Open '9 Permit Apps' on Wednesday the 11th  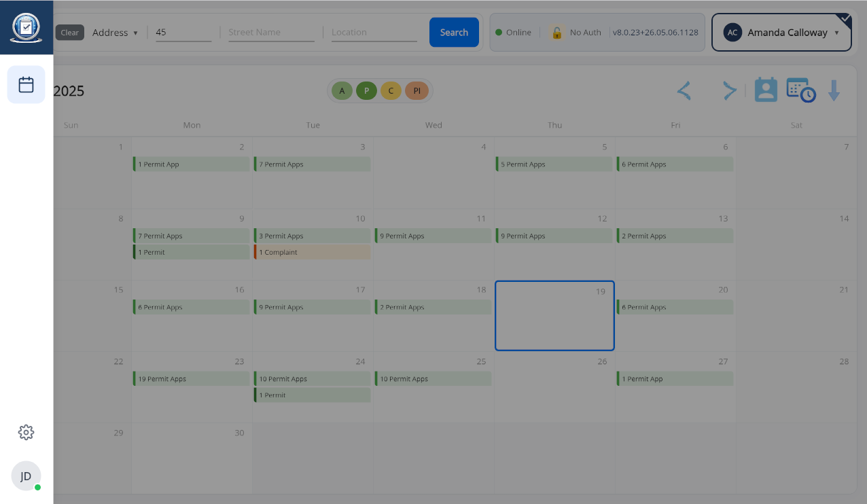pyautogui.click(x=433, y=236)
